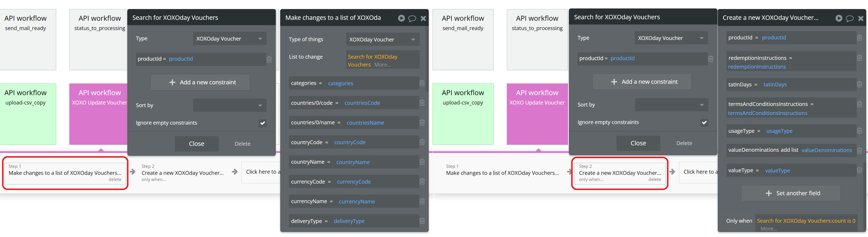Delete the valueDenominations add list field via trash icon
Screen dimensions: 868x237
coord(860,150)
